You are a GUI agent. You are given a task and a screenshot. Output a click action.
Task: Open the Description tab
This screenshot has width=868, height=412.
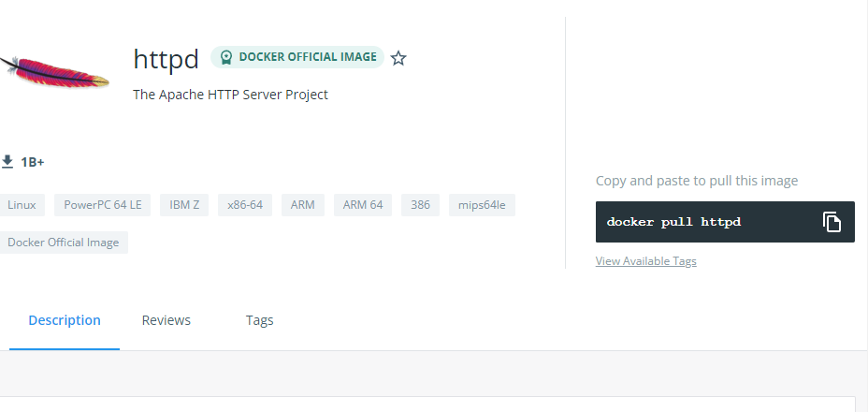point(65,320)
